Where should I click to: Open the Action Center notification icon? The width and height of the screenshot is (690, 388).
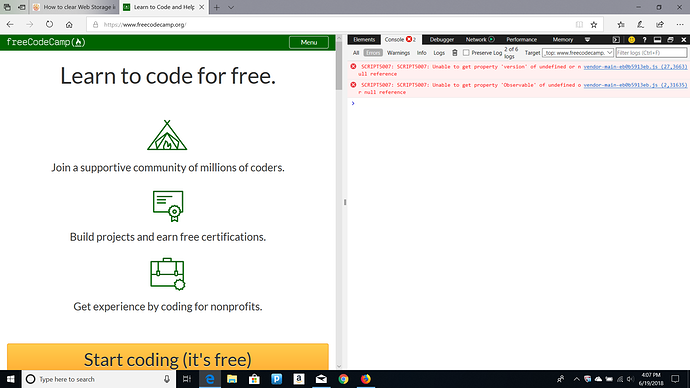675,379
